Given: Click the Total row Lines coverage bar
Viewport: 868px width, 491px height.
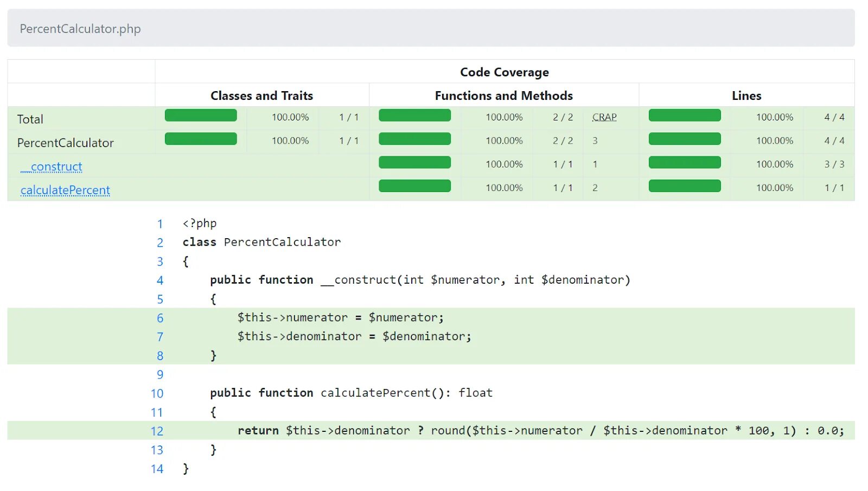Looking at the screenshot, I should click(685, 116).
